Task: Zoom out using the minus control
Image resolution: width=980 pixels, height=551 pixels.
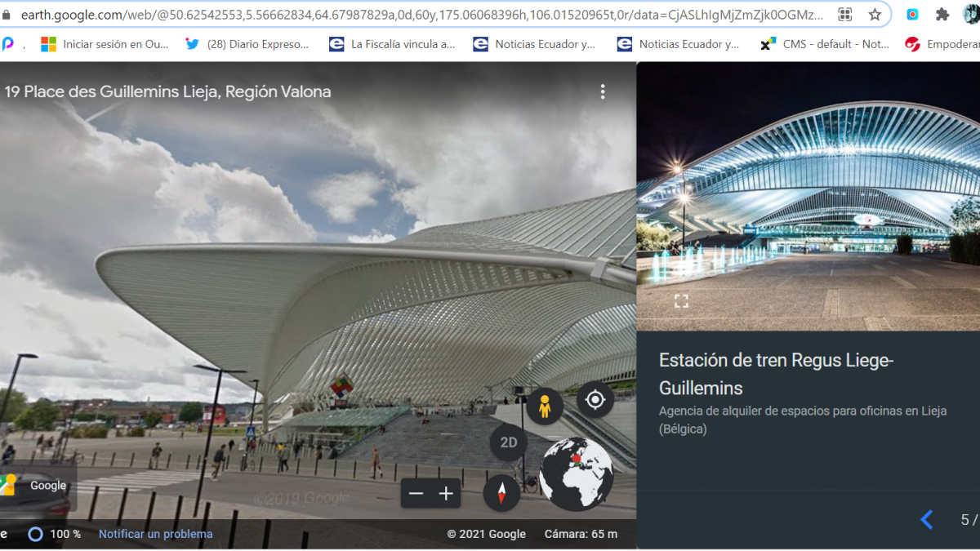Action: (416, 493)
